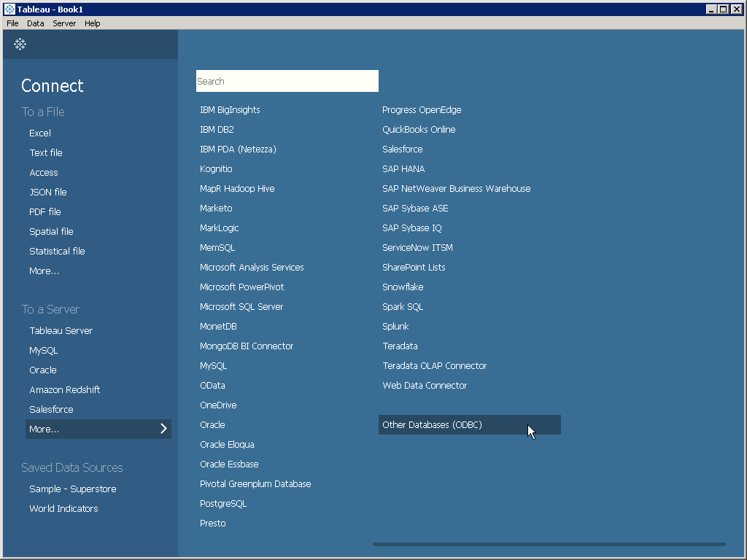Connect to PostgreSQL database
This screenshot has width=747, height=560.
223,503
